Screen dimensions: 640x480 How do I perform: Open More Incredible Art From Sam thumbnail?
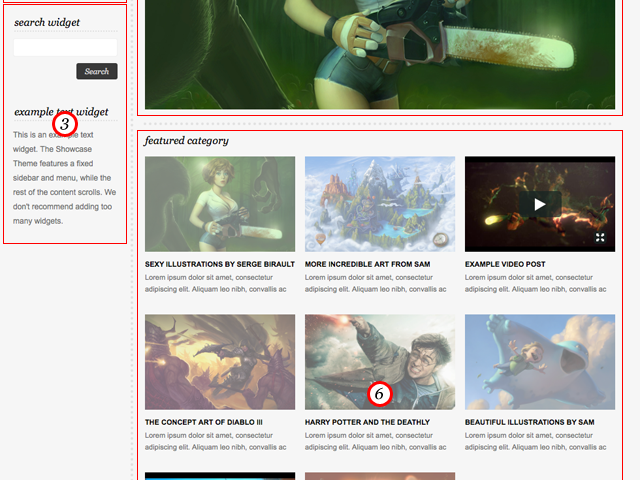tap(380, 204)
